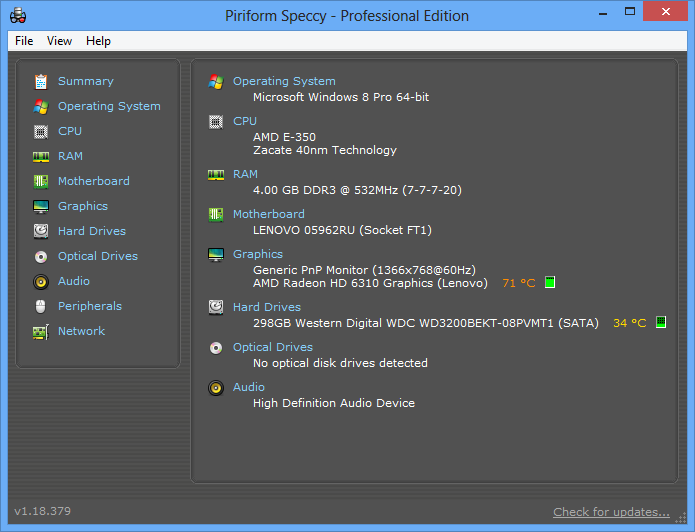Open the Network icon in sidebar

[41, 331]
